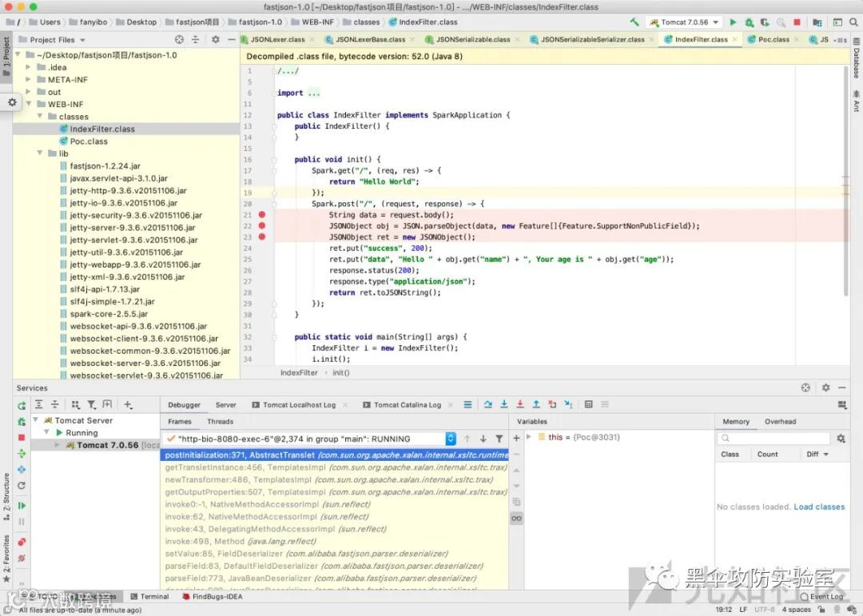Collapse the Tomcat Server tree node
The image size is (863, 616).
click(36, 420)
